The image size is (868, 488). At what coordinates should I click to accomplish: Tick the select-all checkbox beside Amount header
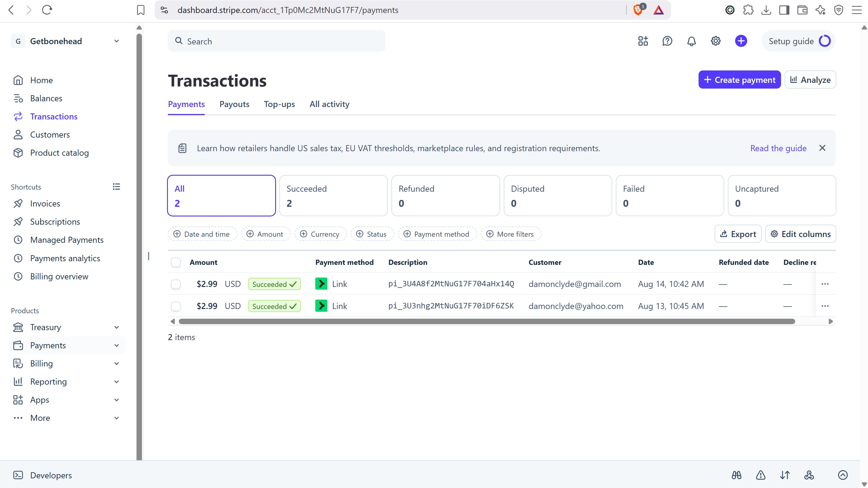pos(176,262)
